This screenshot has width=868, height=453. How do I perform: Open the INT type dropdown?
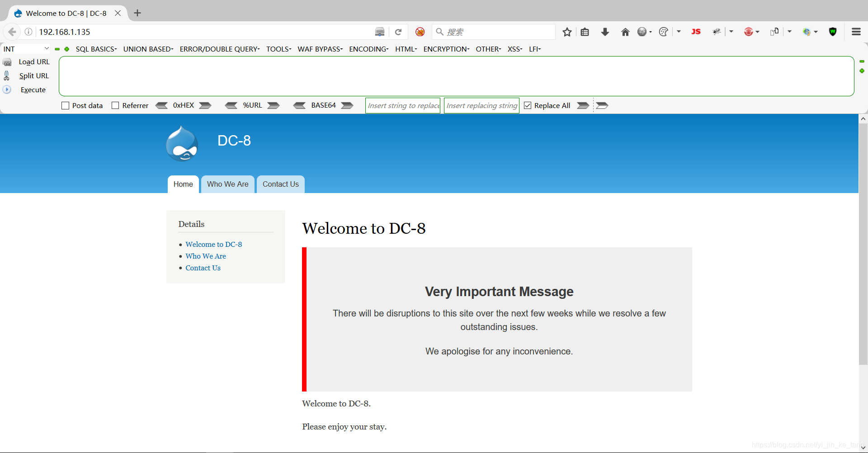pos(26,49)
